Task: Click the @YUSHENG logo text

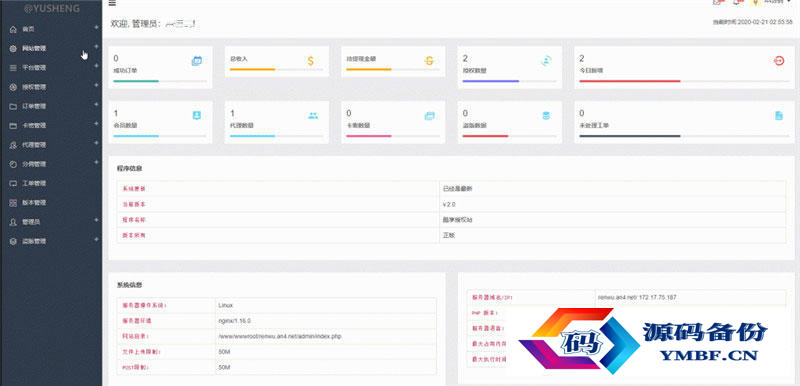Action: (51, 9)
